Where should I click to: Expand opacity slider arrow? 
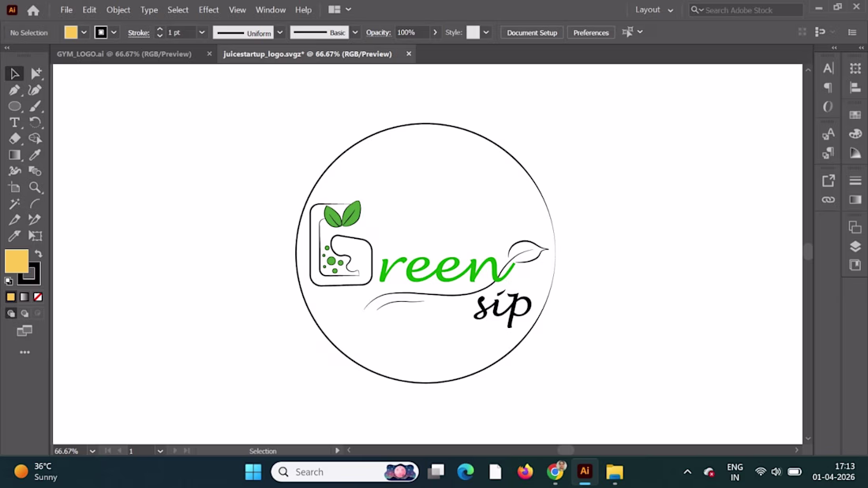[435, 32]
